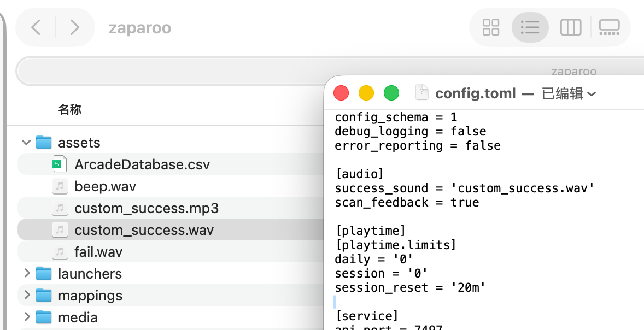The height and width of the screenshot is (330, 644).
Task: Collapse the assets folder
Action: 26,143
